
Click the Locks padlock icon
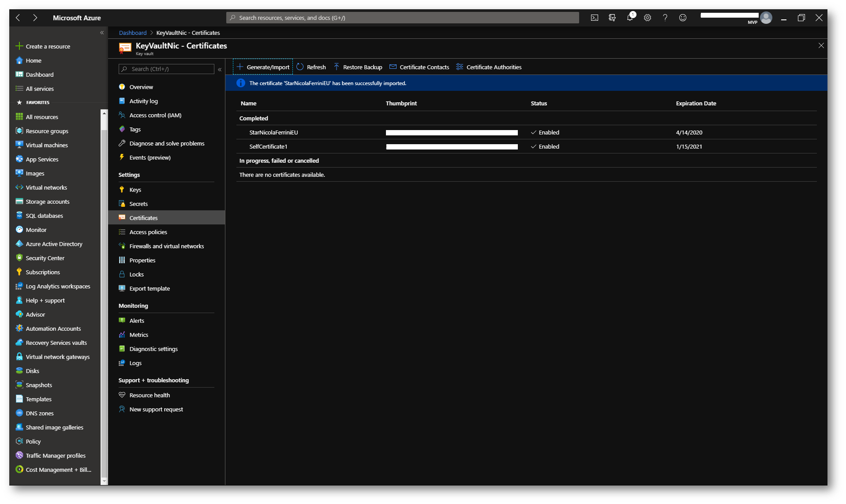click(x=122, y=274)
